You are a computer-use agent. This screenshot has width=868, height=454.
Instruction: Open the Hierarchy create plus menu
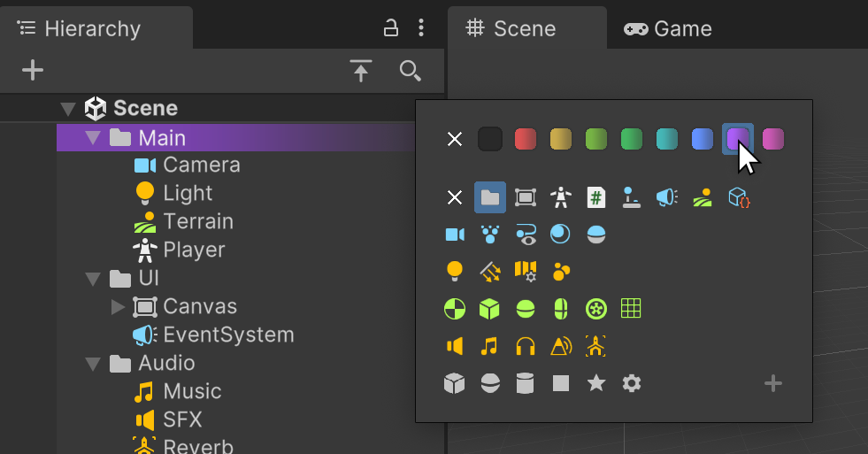33,70
